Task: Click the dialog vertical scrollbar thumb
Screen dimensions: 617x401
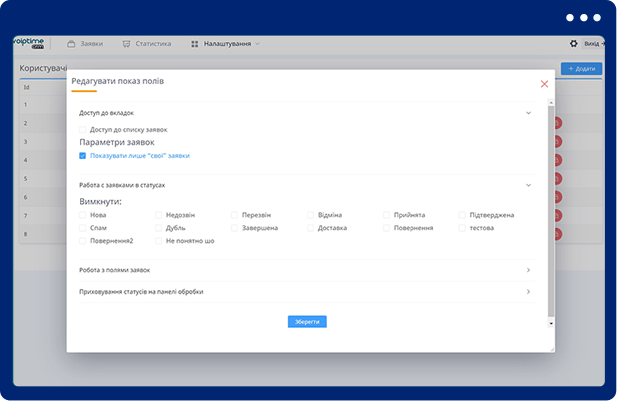Action: pos(551,211)
